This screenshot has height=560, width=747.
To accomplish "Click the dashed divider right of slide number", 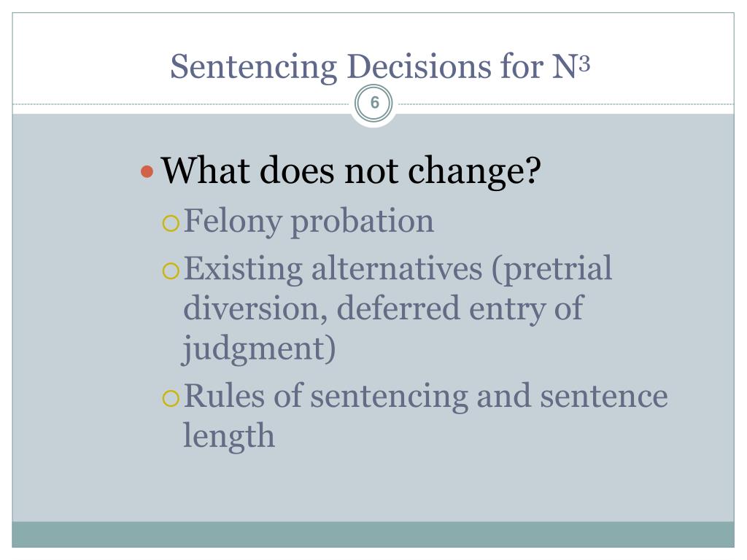I will [566, 104].
